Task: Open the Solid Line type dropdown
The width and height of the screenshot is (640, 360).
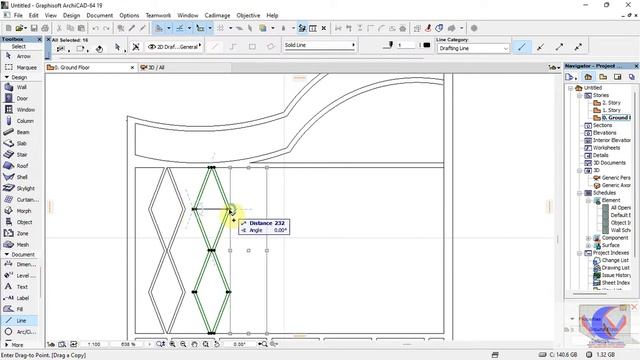Action: click(x=320, y=45)
